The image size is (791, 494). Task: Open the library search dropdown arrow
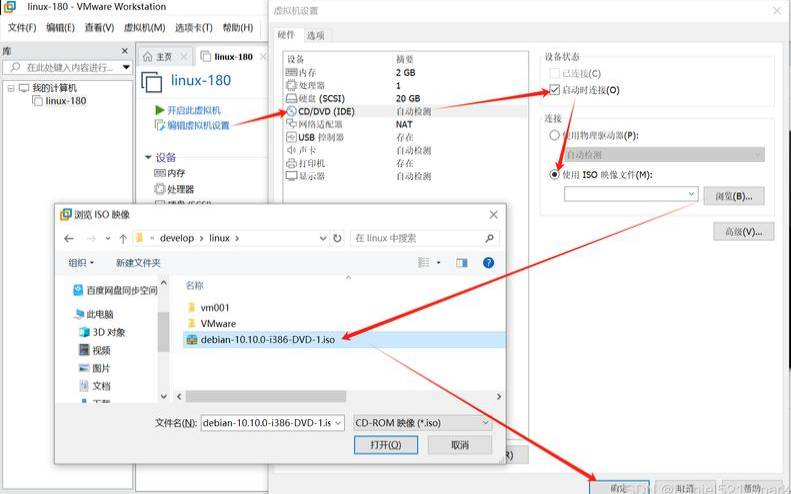pyautogui.click(x=126, y=68)
